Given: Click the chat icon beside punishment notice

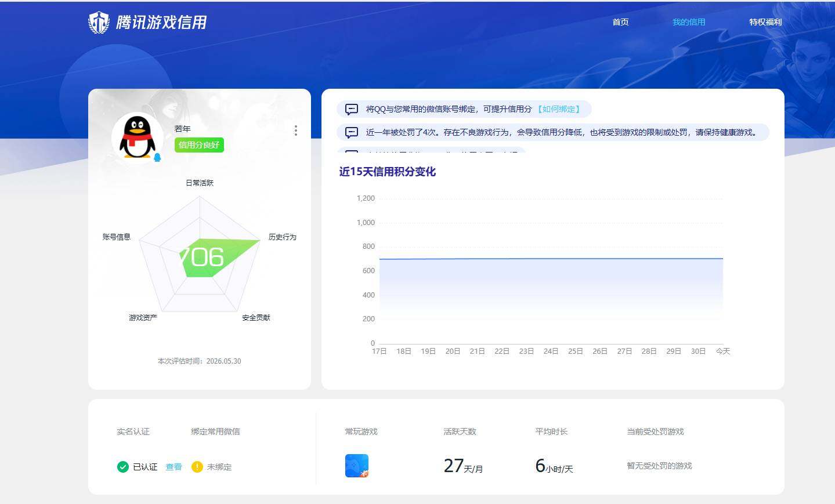Looking at the screenshot, I should point(352,132).
